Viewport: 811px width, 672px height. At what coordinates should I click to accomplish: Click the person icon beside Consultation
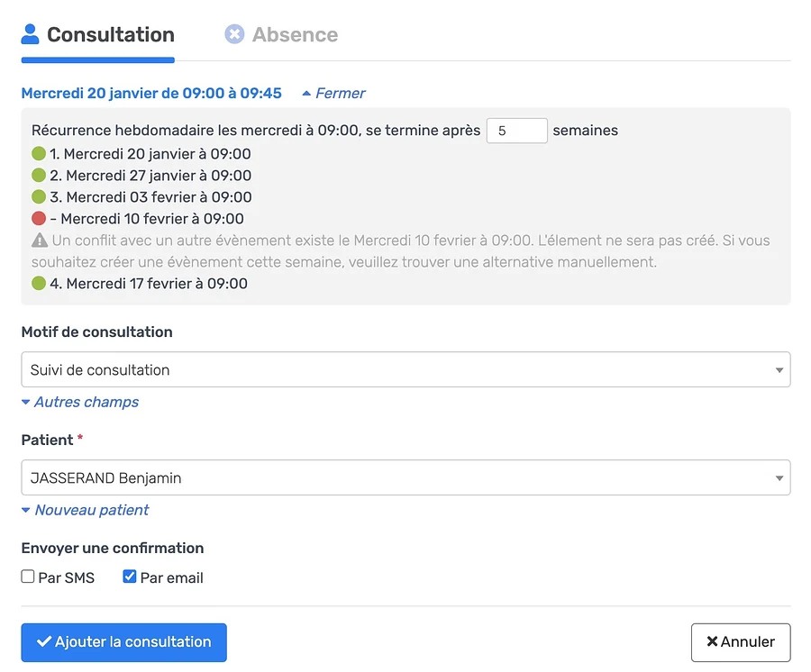click(30, 34)
